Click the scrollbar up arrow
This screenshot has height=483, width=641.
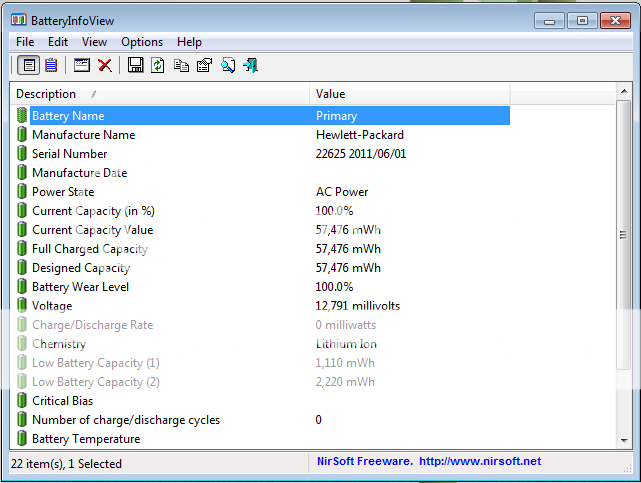(x=624, y=91)
